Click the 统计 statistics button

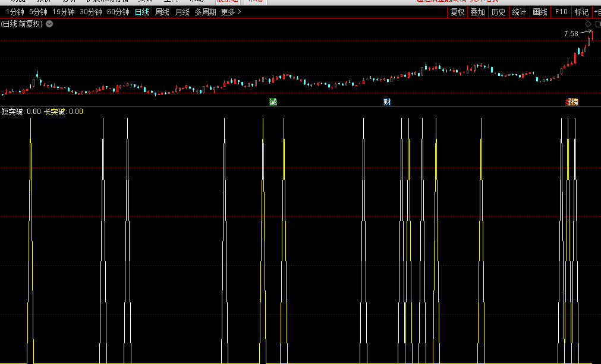tap(519, 12)
